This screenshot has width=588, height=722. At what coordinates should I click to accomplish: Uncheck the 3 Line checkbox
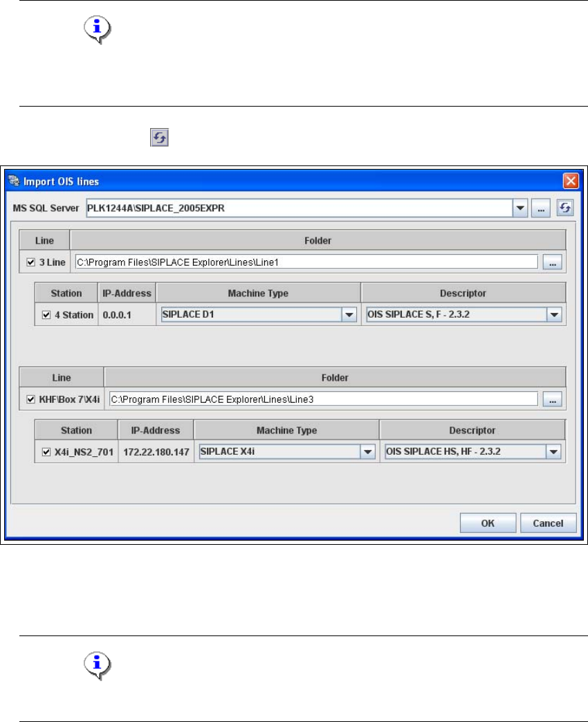tap(31, 262)
